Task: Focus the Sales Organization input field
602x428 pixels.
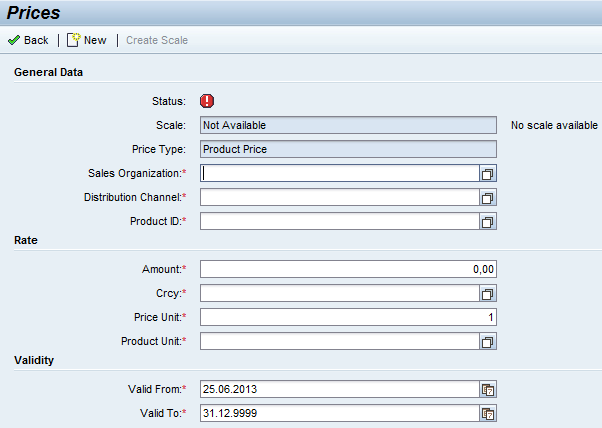Action: [339, 173]
